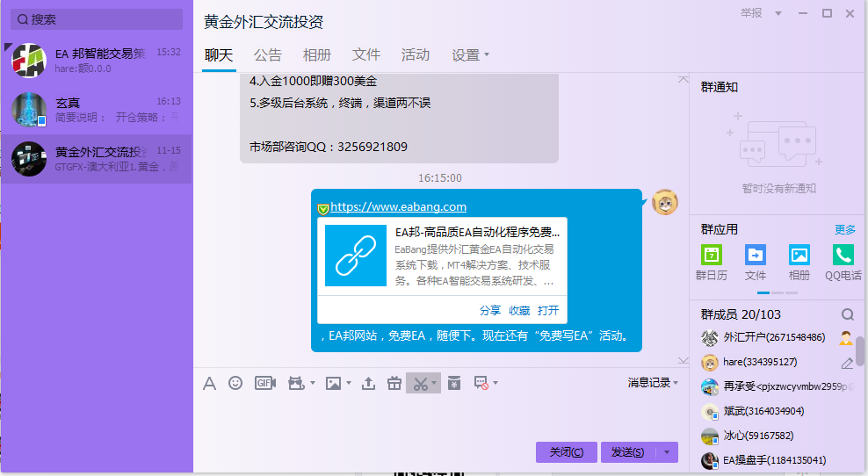Expand the interactive tools dropdown arrow
The height and width of the screenshot is (476, 868).
(312, 383)
